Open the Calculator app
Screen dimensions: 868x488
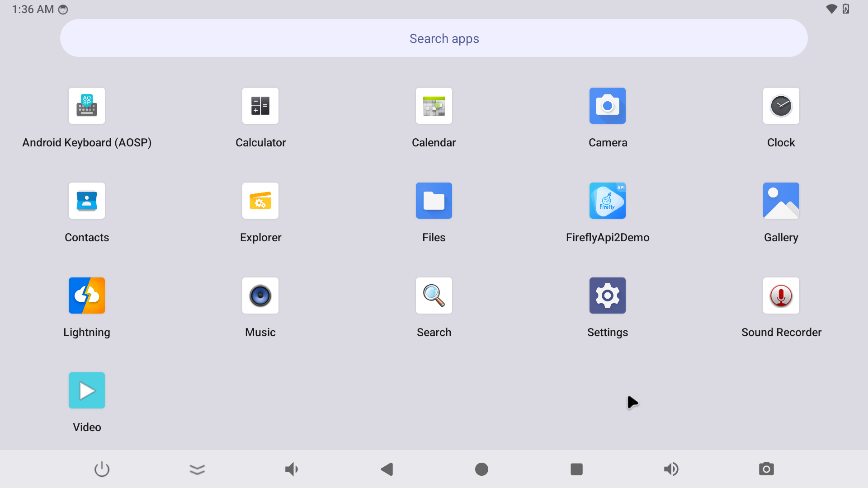click(260, 106)
